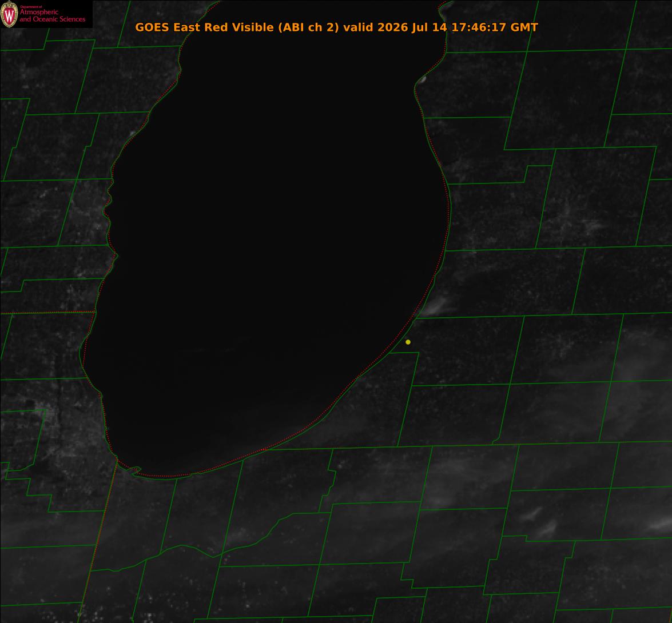Click the Atmospheric and Oceanic Sciences text
Viewport: 672px width, 623px height.
point(52,15)
